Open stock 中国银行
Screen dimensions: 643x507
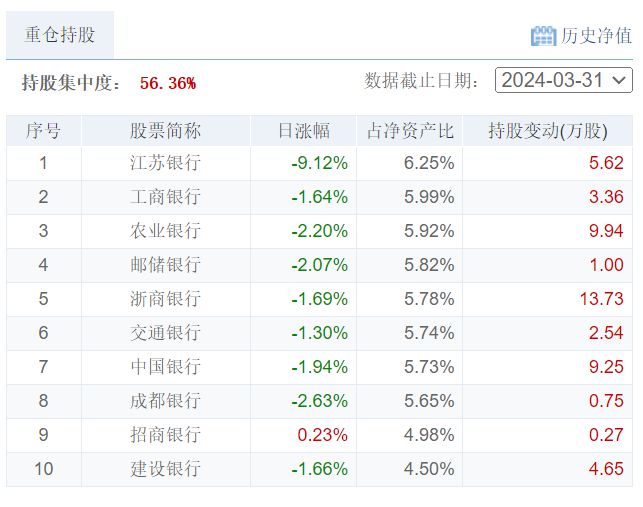[x=165, y=367]
